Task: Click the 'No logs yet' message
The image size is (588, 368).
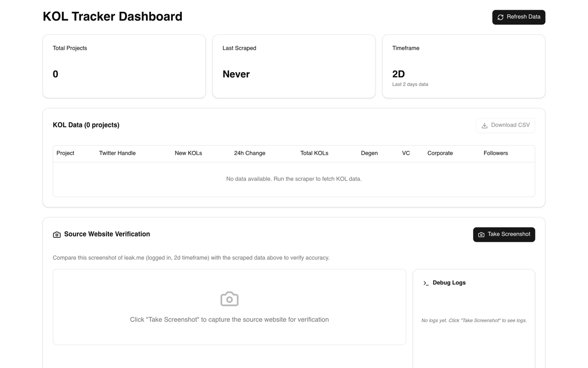Action: click(x=474, y=320)
